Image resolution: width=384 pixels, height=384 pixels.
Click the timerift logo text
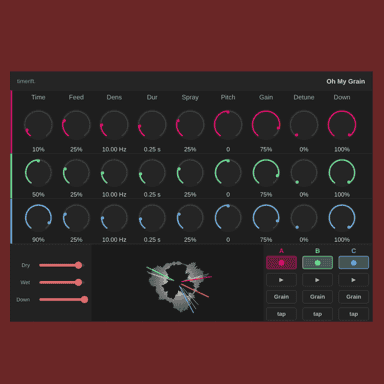click(26, 81)
